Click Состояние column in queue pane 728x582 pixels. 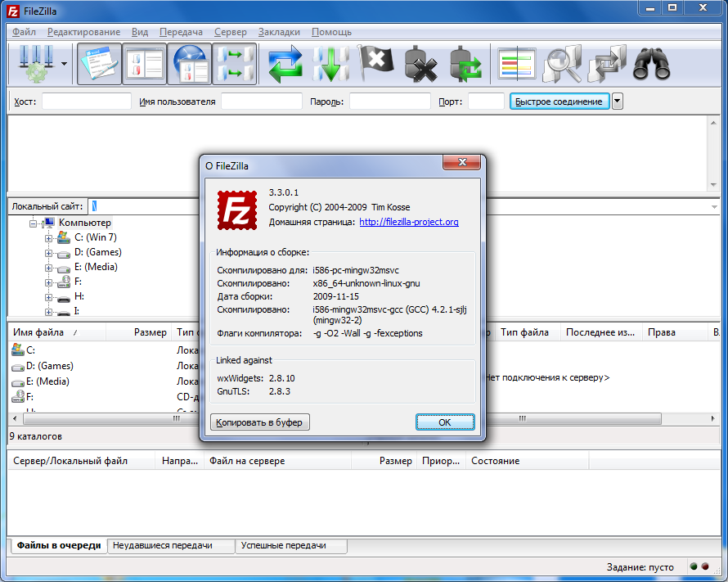[527, 461]
